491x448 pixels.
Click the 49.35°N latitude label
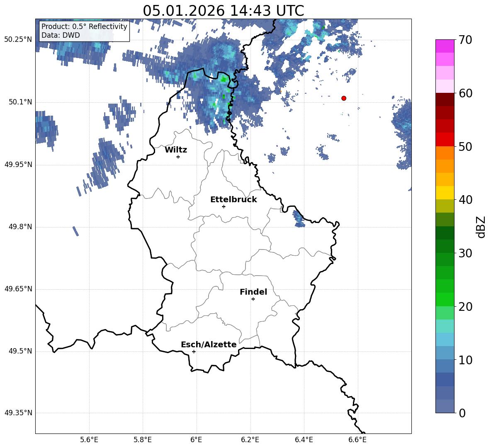point(18,413)
